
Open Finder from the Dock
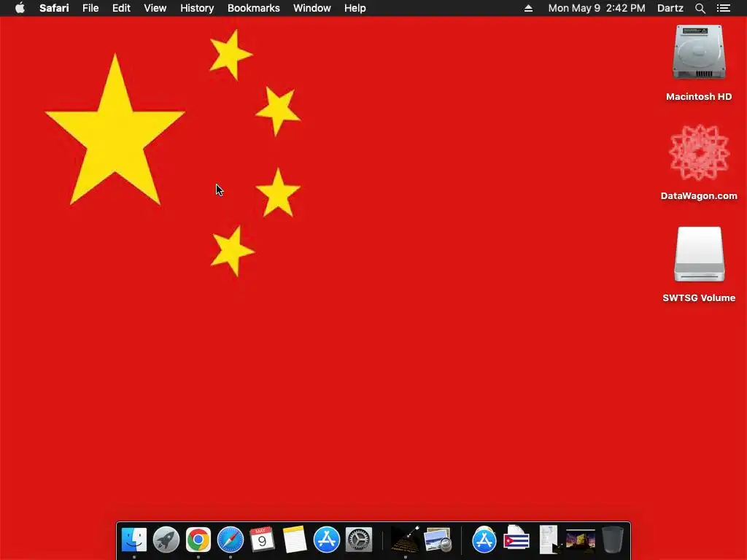134,540
